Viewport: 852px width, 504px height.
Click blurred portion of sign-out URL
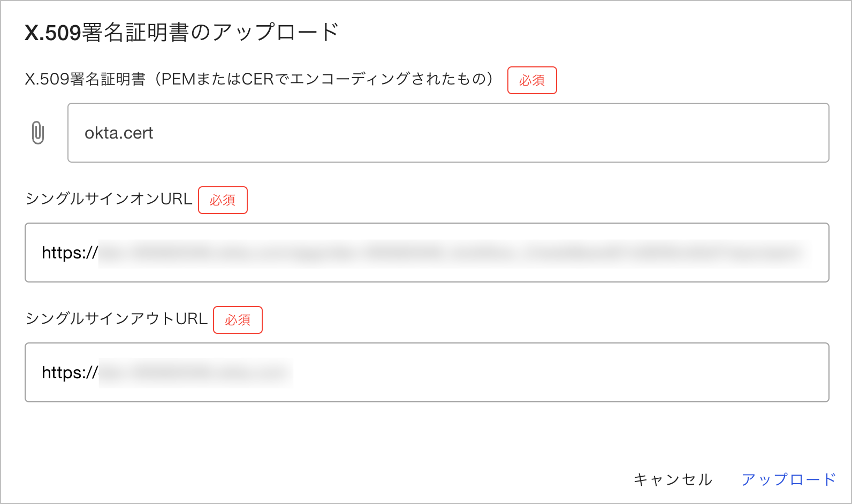pos(196,372)
